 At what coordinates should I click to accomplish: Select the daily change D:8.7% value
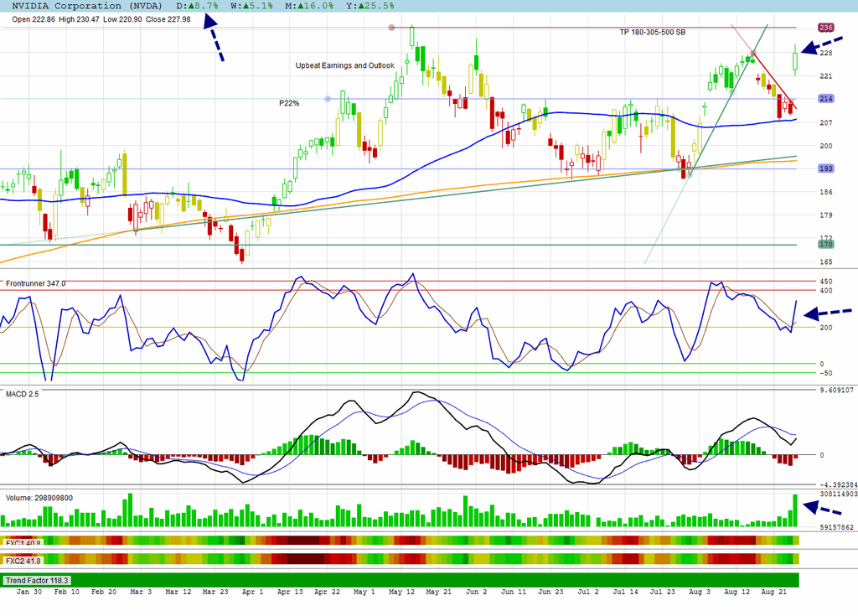[x=197, y=6]
